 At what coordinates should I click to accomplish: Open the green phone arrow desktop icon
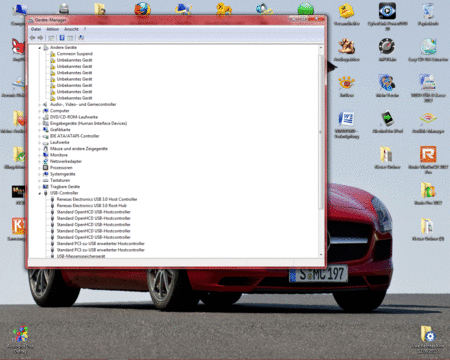(x=387, y=118)
